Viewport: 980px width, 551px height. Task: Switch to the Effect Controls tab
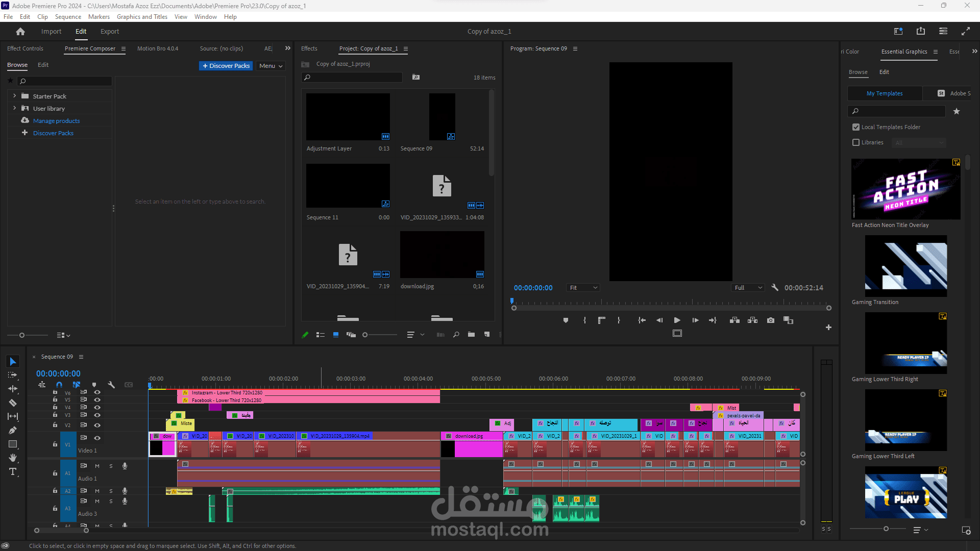tap(25, 48)
